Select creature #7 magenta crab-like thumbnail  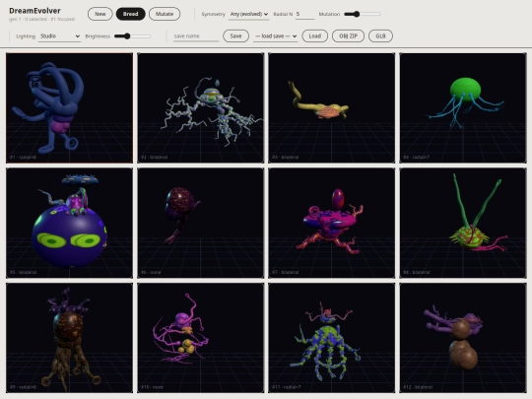pos(331,223)
